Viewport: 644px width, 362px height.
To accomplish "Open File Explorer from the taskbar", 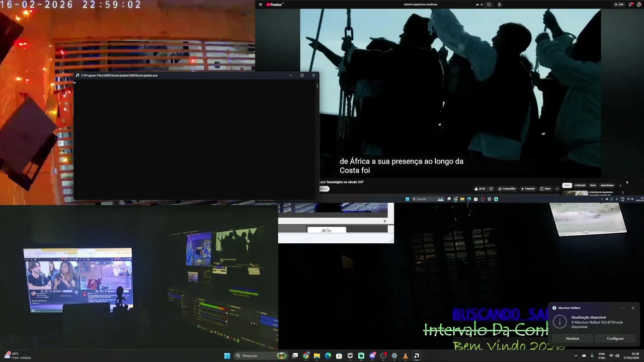I will (x=317, y=356).
